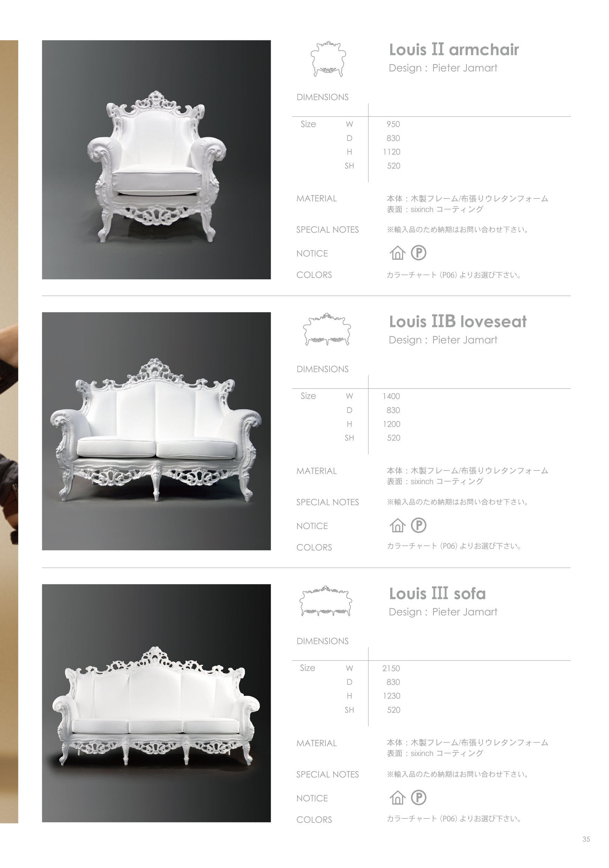Open the Louis IIB loveseat product photo
The image size is (609, 868).
(156, 431)
